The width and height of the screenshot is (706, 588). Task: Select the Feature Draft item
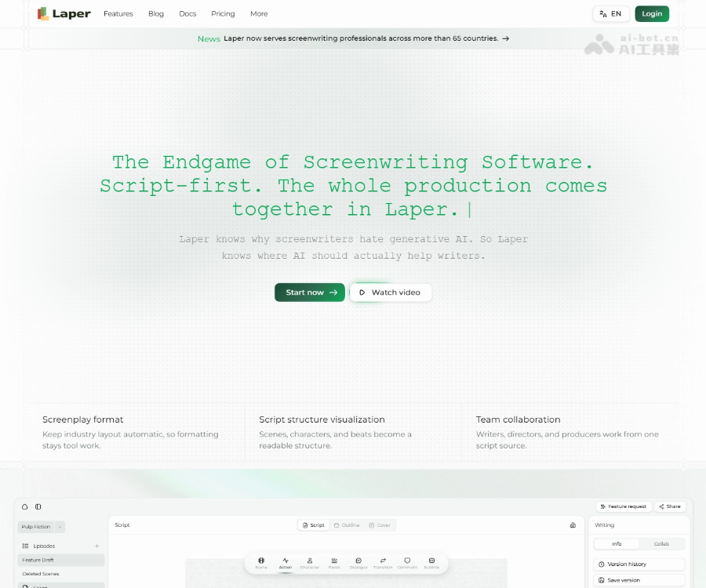[61, 560]
